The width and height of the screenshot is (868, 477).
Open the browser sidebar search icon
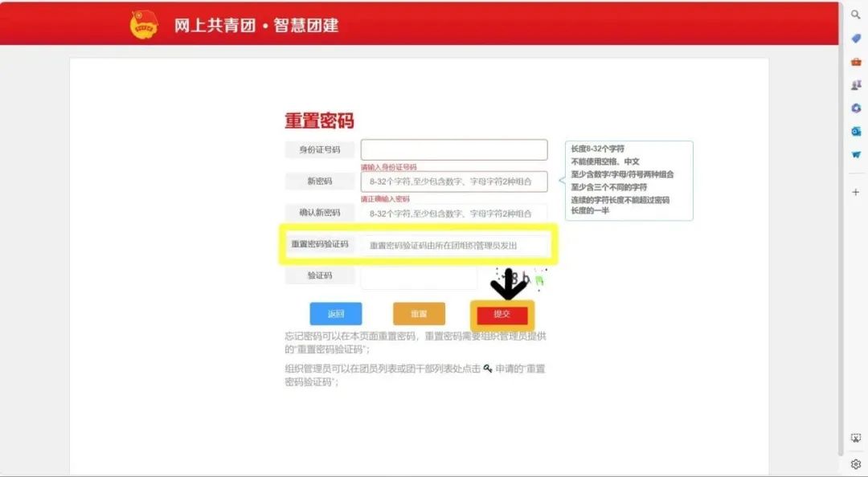point(856,15)
